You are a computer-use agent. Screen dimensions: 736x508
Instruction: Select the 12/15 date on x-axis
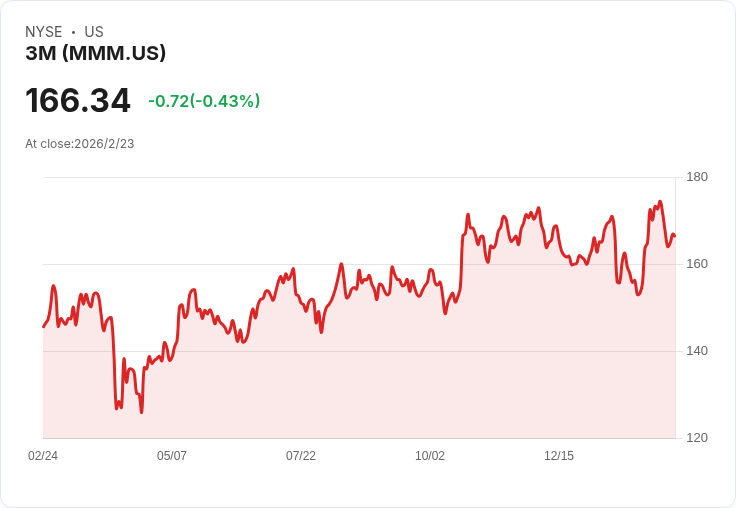point(559,456)
